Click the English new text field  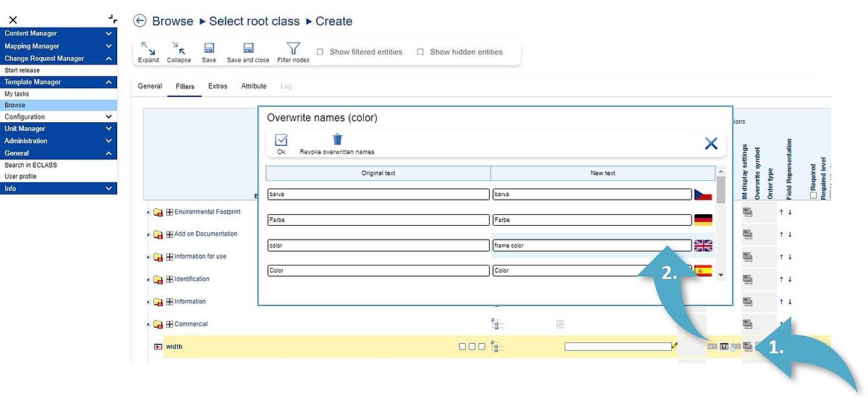(591, 246)
